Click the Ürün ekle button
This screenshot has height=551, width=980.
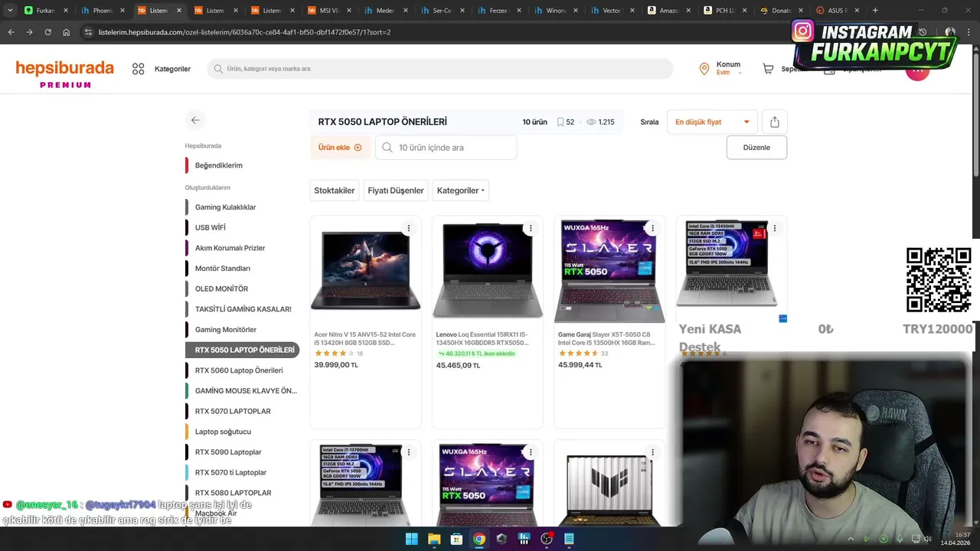point(340,148)
